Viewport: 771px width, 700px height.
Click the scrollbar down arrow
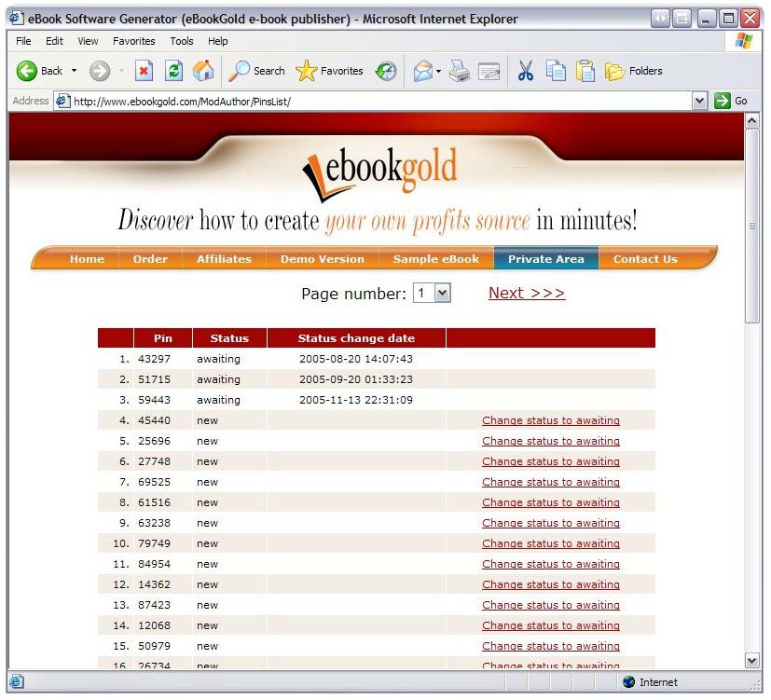tap(751, 661)
